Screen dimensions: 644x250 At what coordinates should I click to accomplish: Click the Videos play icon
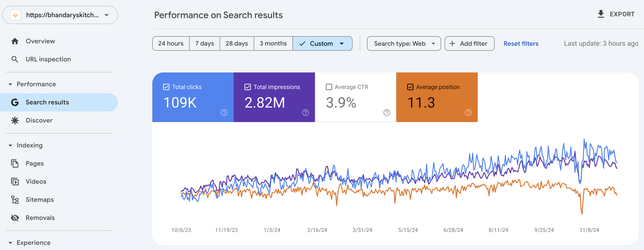(x=15, y=181)
